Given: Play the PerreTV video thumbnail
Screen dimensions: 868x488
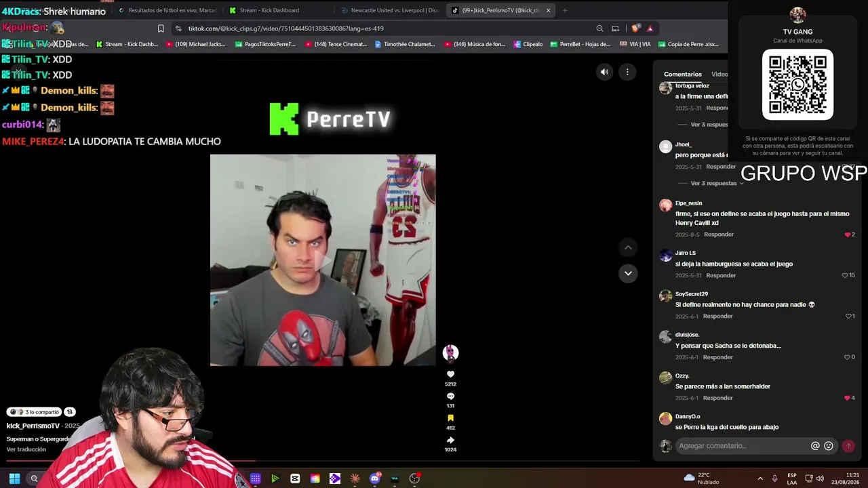Looking at the screenshot, I should (323, 260).
